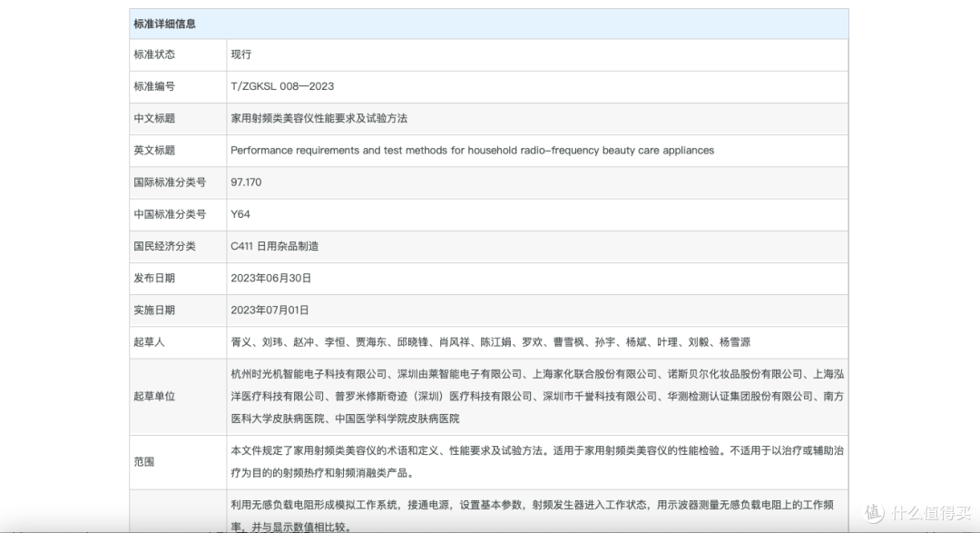Click the standard number T/ZGKSL 008—2023

click(x=282, y=86)
